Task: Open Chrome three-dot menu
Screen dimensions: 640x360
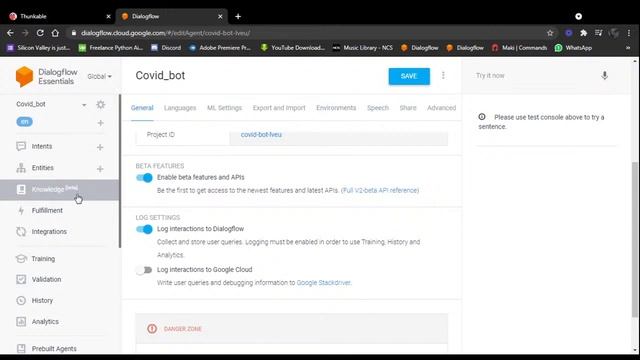Action: [x=629, y=33]
